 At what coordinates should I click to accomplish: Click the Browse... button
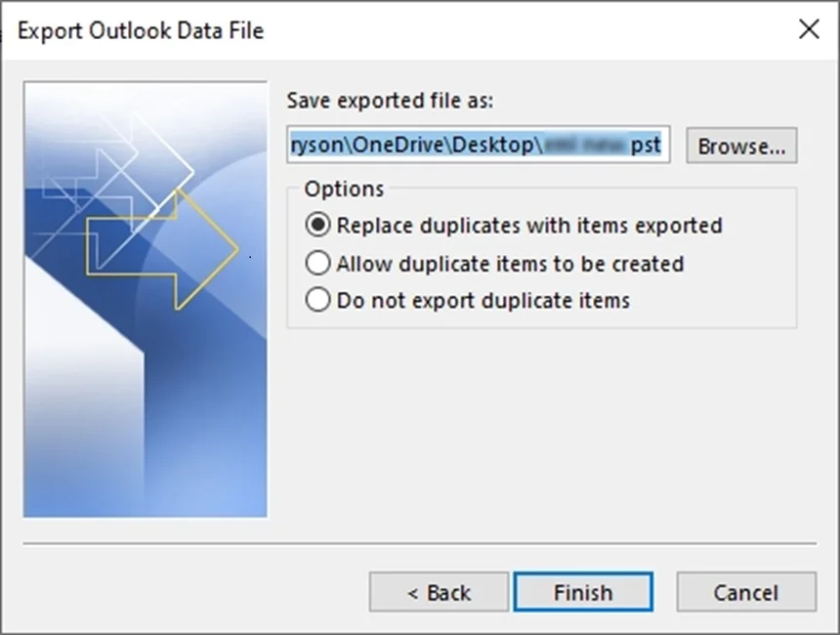pos(741,146)
